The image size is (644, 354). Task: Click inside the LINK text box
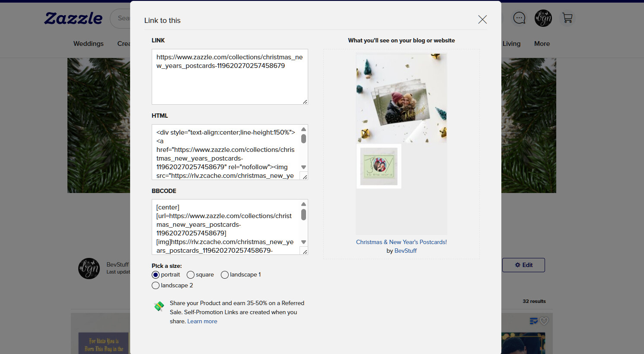[x=230, y=77]
